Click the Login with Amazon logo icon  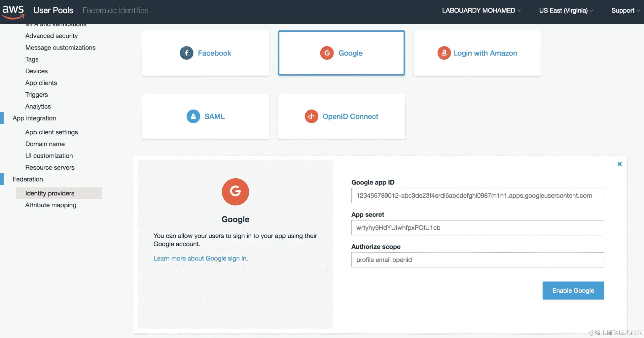pyautogui.click(x=444, y=53)
